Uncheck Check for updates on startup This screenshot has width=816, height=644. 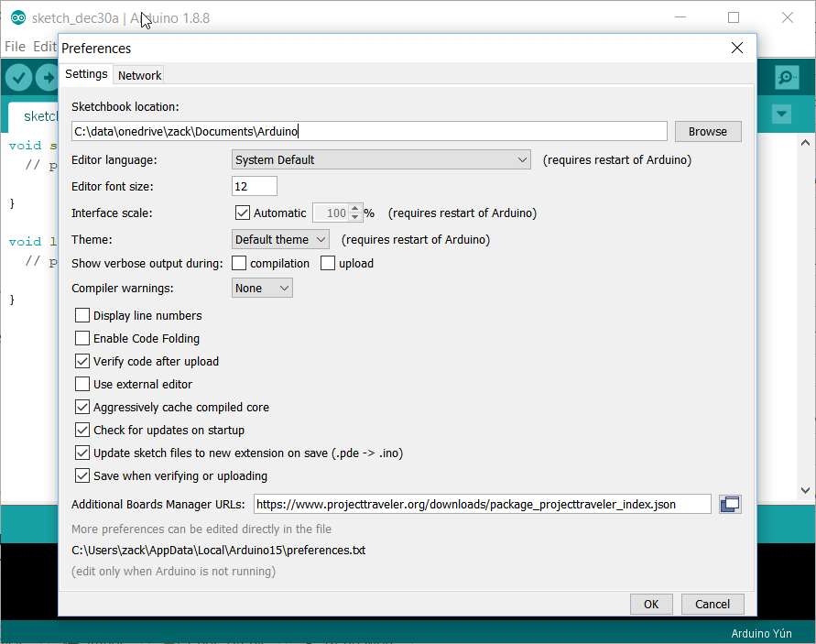click(x=82, y=430)
